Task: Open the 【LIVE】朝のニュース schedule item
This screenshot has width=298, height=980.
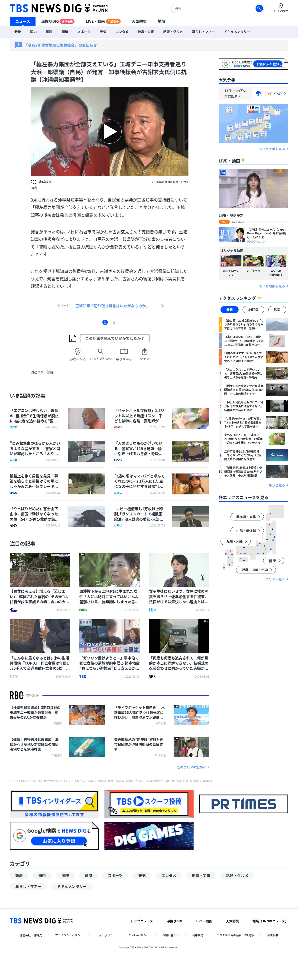Action: pos(253,235)
